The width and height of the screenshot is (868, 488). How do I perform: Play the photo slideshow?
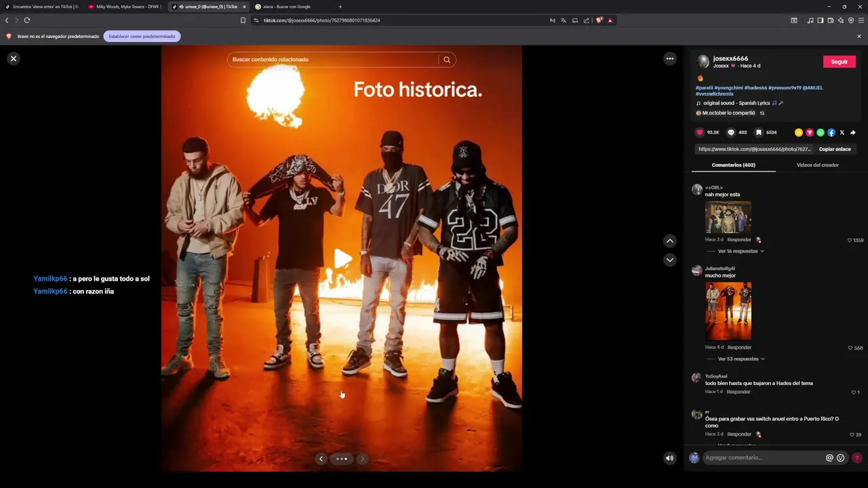342,258
